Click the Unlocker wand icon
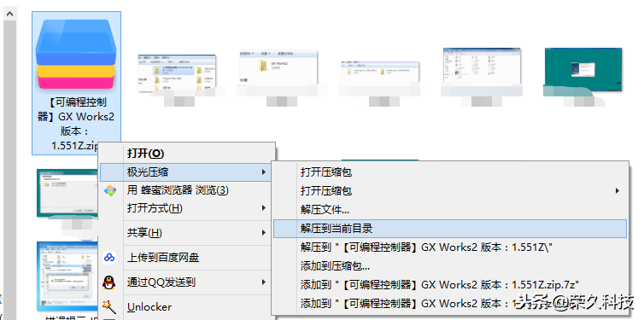This screenshot has height=320, width=644. 109,306
